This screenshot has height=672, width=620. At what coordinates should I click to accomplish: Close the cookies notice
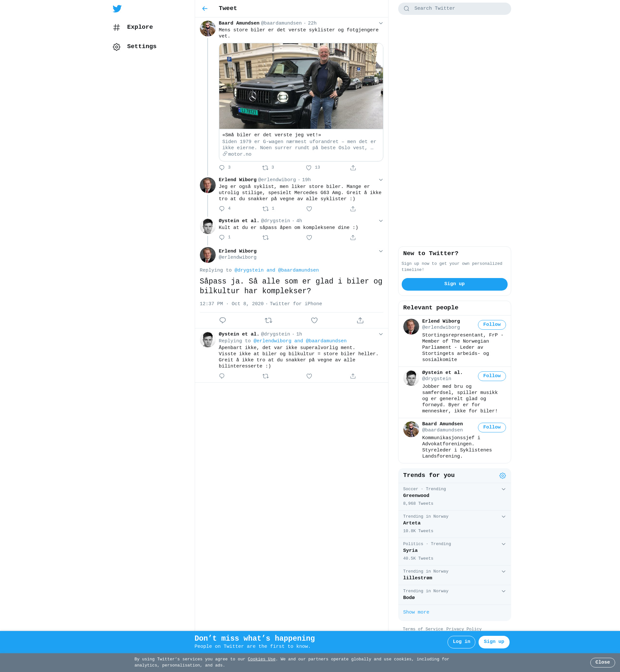point(602,662)
